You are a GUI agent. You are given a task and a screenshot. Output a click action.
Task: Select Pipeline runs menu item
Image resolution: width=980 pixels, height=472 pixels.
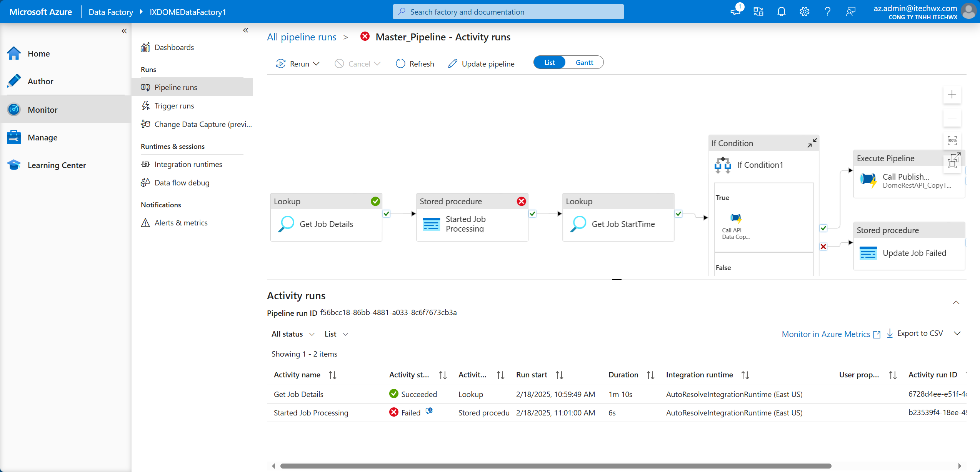click(192, 87)
